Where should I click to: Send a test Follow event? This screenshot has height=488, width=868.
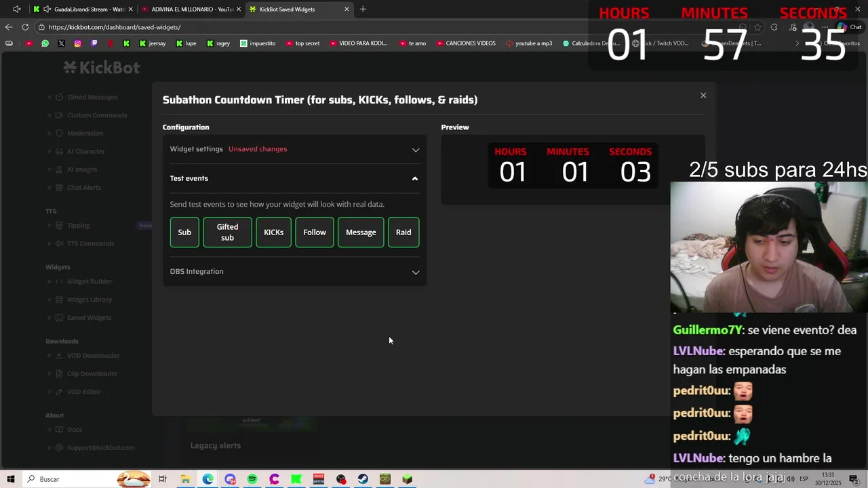[x=315, y=232]
